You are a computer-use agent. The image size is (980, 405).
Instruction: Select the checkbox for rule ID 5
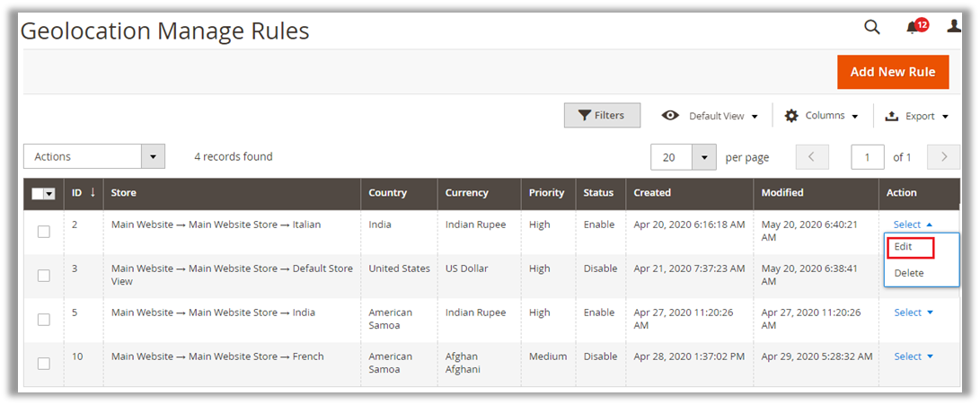pos(43,320)
